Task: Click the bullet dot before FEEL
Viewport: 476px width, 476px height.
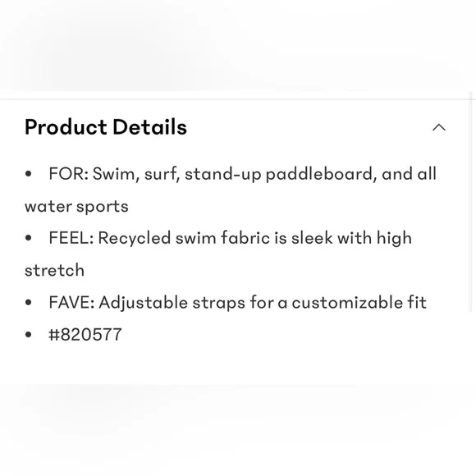Action: (29, 238)
